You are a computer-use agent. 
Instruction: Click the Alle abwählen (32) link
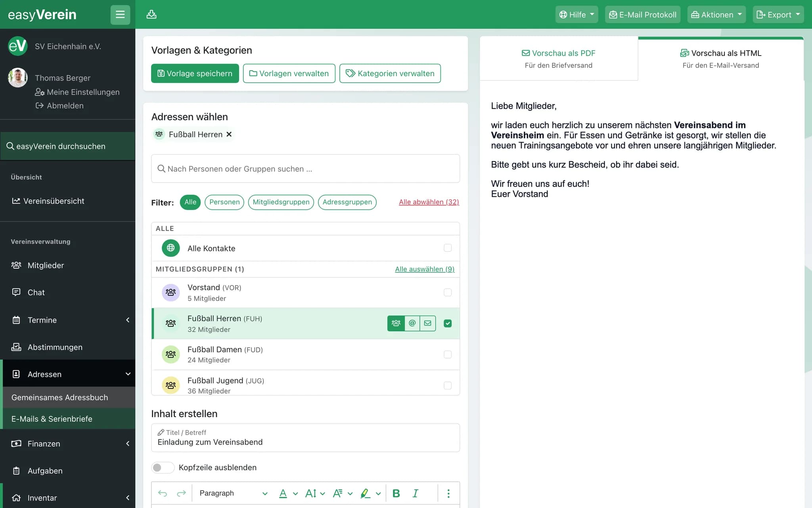[x=429, y=202]
